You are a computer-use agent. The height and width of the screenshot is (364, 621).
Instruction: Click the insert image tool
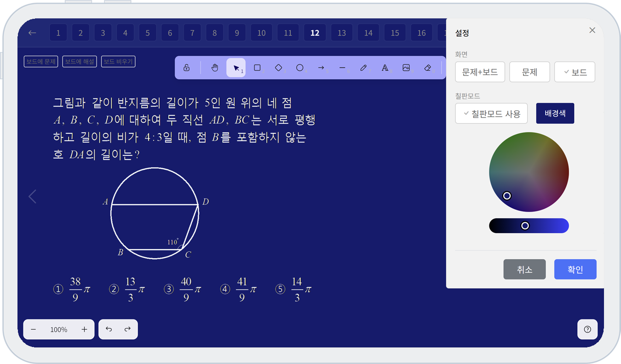(406, 68)
